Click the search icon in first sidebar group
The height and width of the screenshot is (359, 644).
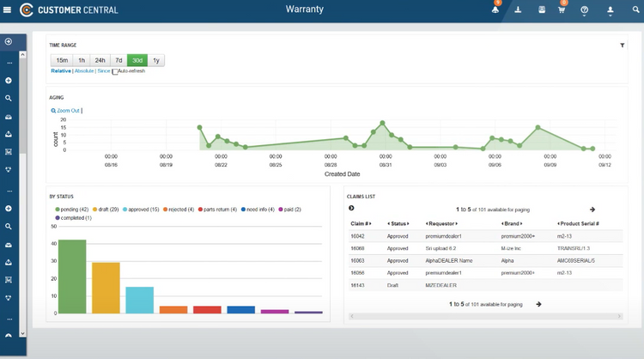click(x=9, y=98)
